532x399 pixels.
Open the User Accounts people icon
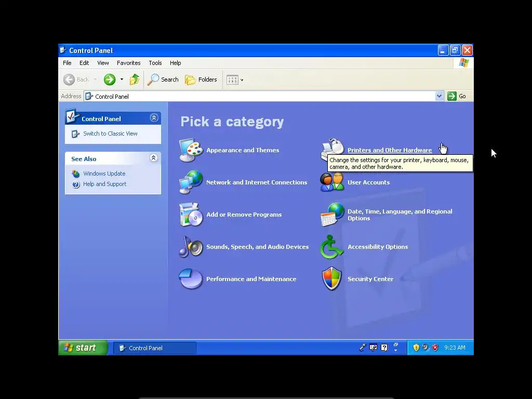pos(332,182)
